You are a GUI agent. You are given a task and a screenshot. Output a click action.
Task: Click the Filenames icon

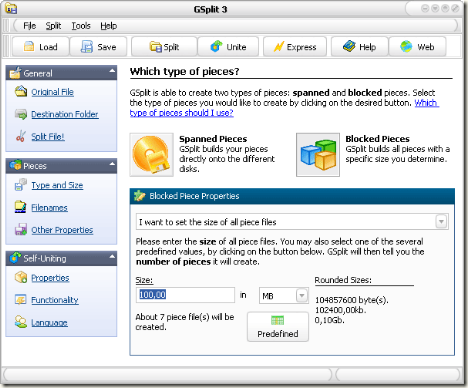21,207
